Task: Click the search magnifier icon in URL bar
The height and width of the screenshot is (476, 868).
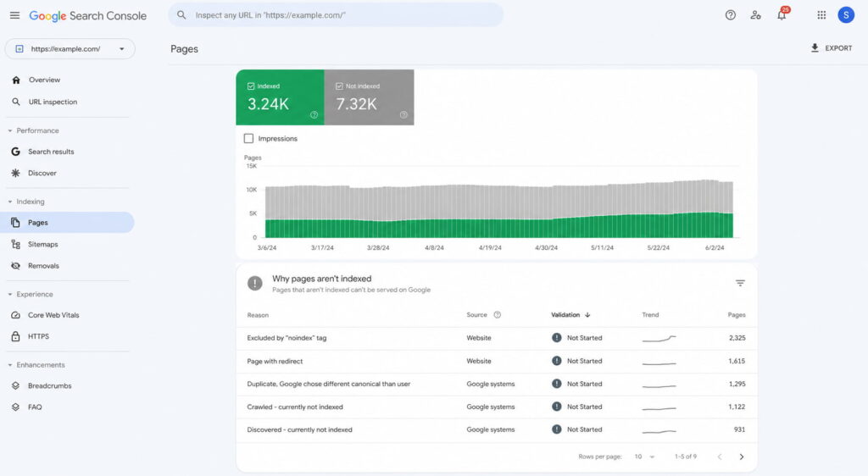Action: pyautogui.click(x=181, y=15)
